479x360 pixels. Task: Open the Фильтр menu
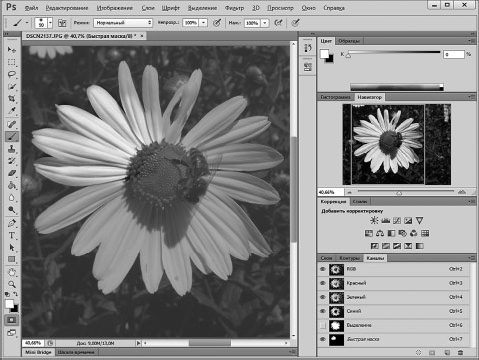pos(234,8)
